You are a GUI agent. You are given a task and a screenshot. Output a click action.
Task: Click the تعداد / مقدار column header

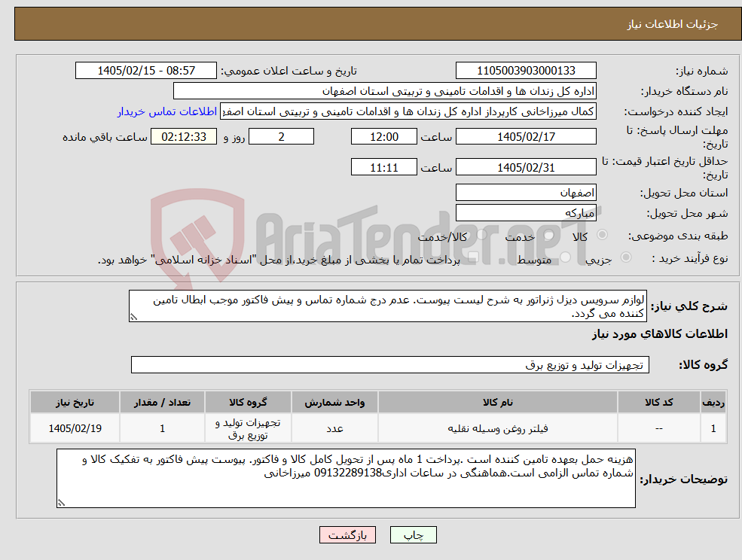coord(162,403)
